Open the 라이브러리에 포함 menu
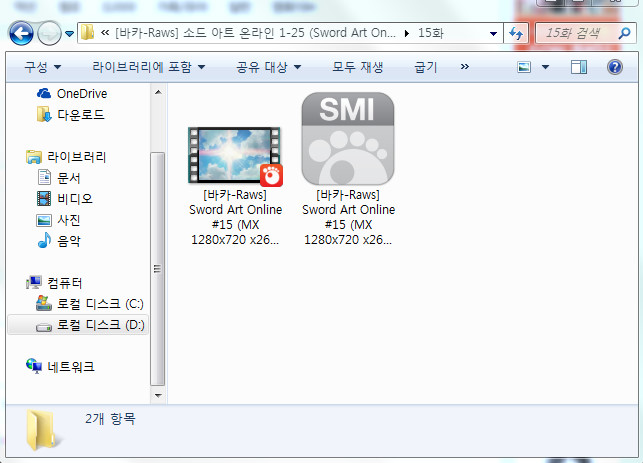Screen dimensions: 643x463 pos(148,67)
